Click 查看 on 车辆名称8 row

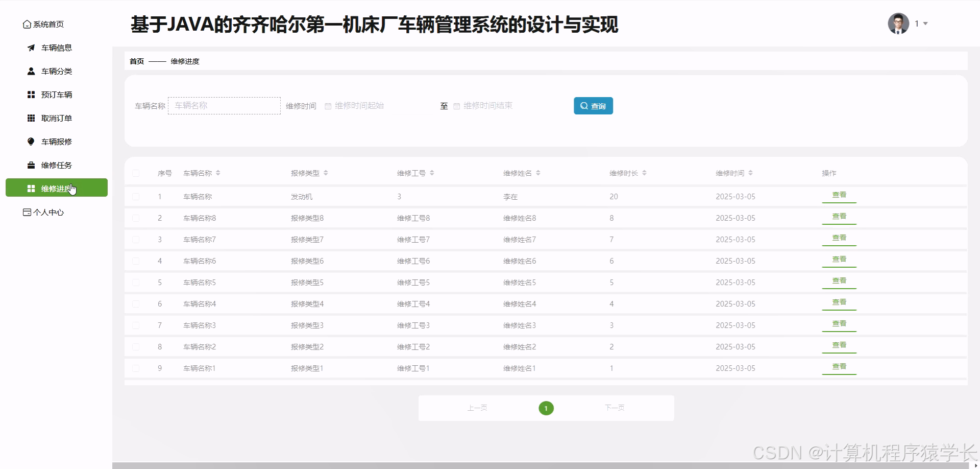pyautogui.click(x=839, y=216)
